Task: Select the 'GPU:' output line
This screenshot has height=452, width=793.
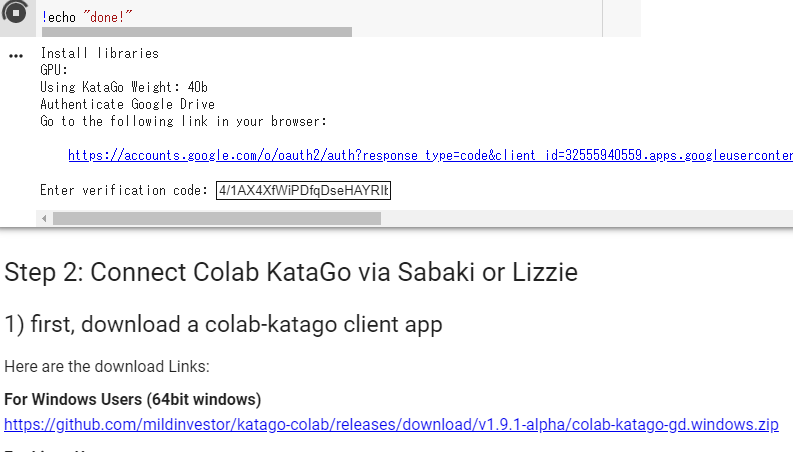Action: coord(54,70)
